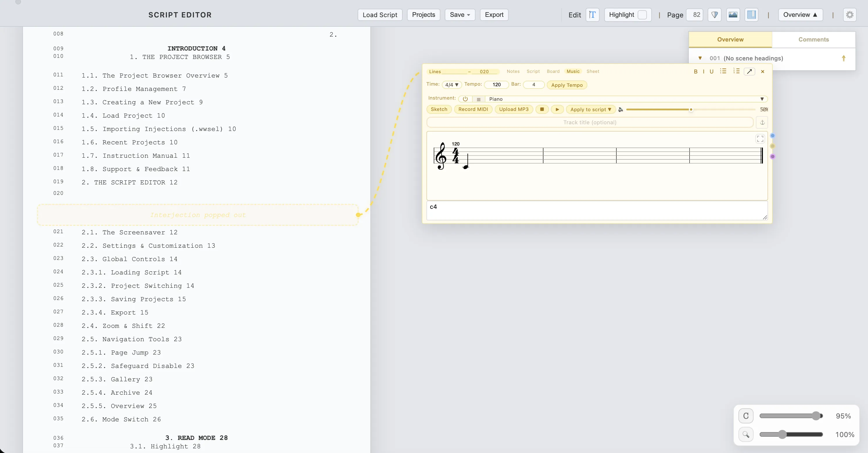The image size is (868, 453).
Task: Click heading '3. READ MODE 28'
Action: (196, 438)
